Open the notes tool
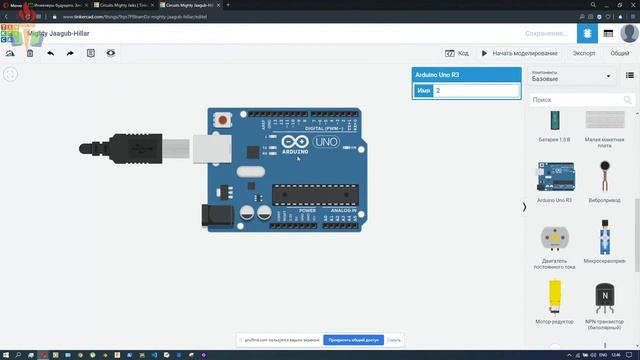 (x=91, y=53)
